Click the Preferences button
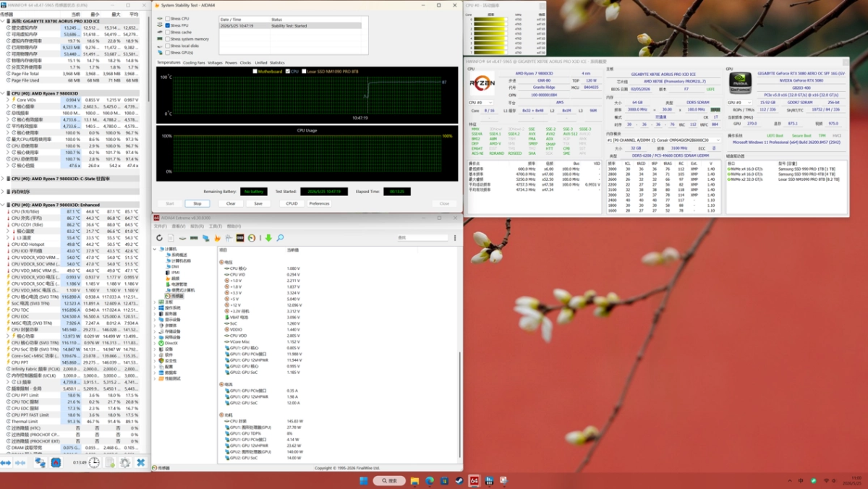The image size is (868, 489). click(319, 203)
